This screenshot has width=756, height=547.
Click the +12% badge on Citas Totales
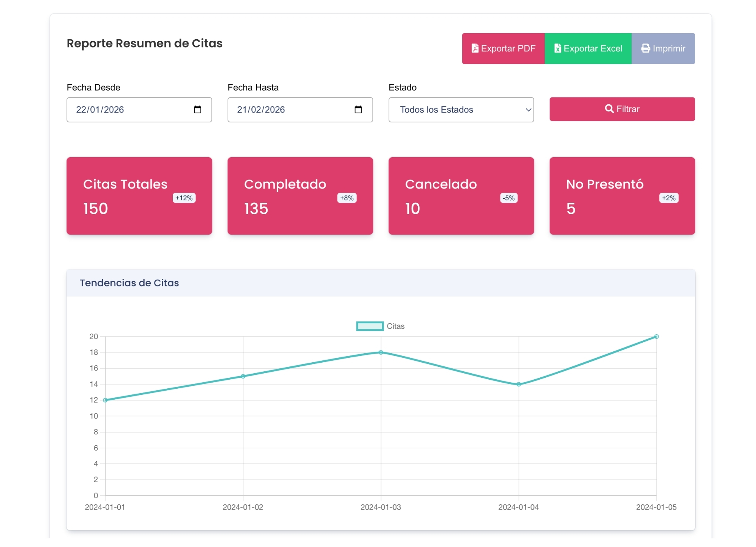pos(184,198)
